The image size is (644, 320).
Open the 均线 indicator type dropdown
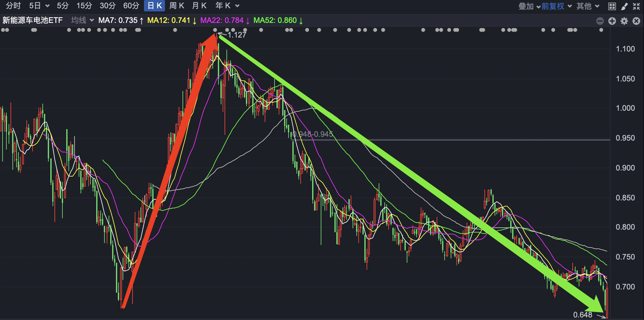(82, 20)
